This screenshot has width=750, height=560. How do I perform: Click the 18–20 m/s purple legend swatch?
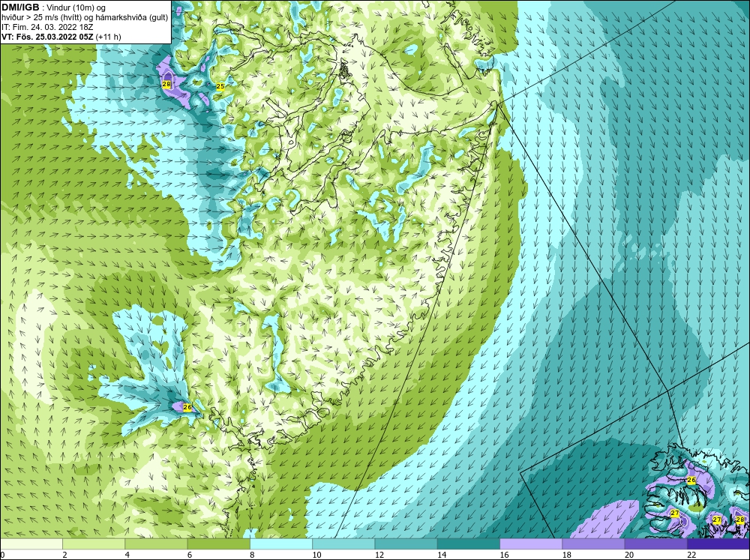pos(593,544)
